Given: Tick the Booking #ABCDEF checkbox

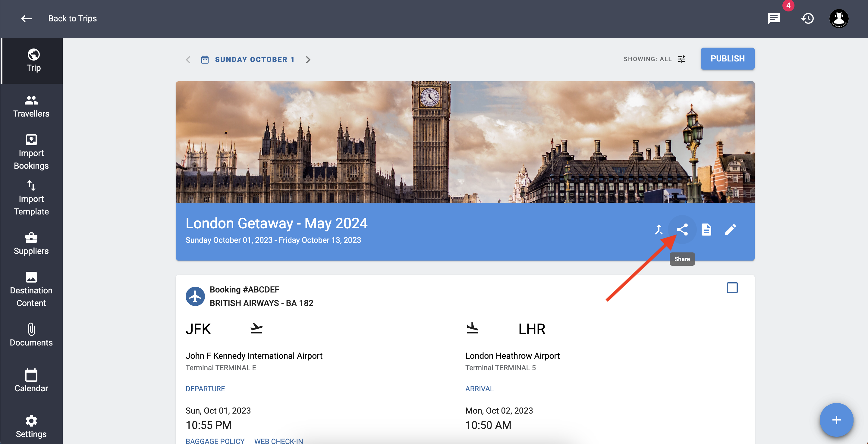Looking at the screenshot, I should (x=732, y=288).
